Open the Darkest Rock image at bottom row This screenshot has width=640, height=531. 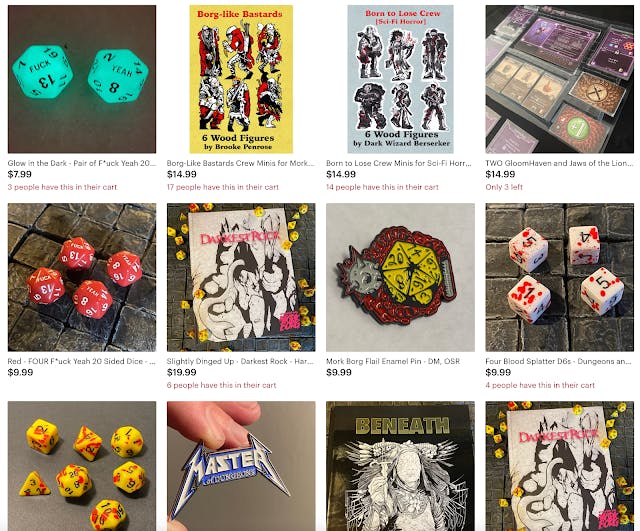[560, 466]
